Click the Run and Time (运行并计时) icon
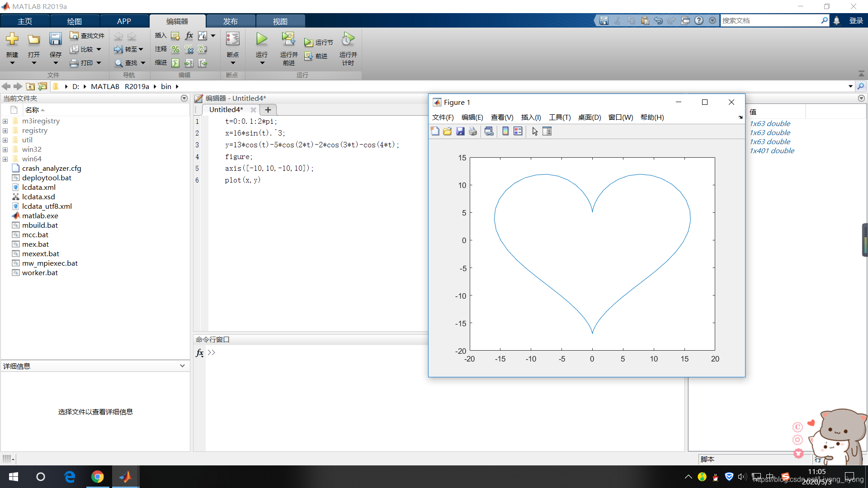This screenshot has height=488, width=868. (x=348, y=39)
